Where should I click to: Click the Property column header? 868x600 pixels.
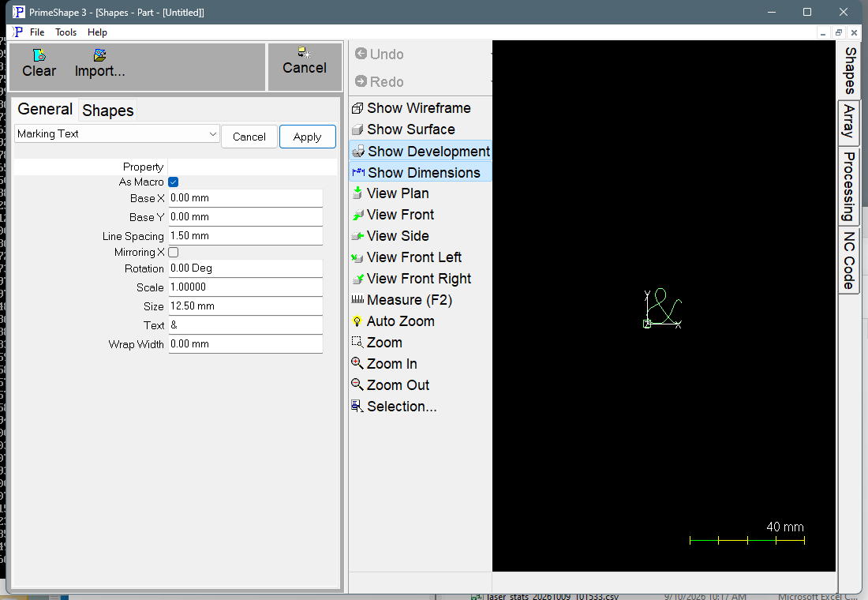tap(144, 167)
